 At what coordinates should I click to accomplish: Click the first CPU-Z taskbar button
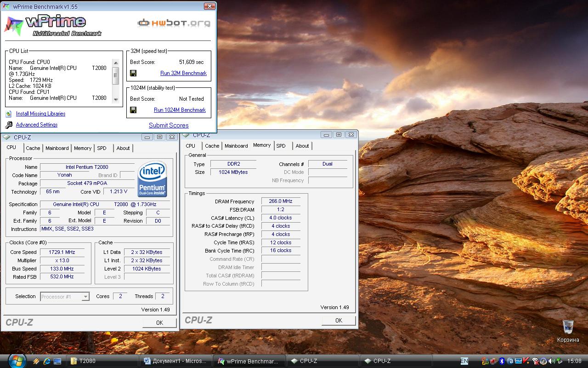coord(323,361)
